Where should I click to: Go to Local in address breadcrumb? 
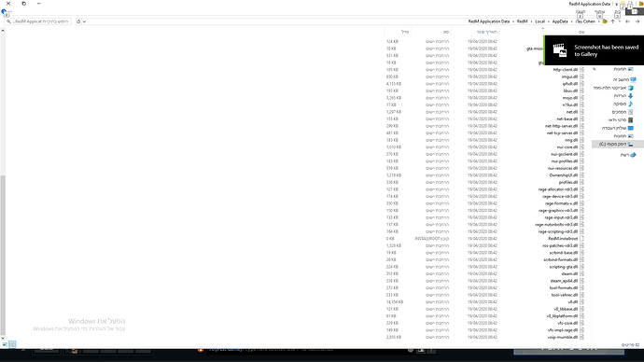coord(539,21)
